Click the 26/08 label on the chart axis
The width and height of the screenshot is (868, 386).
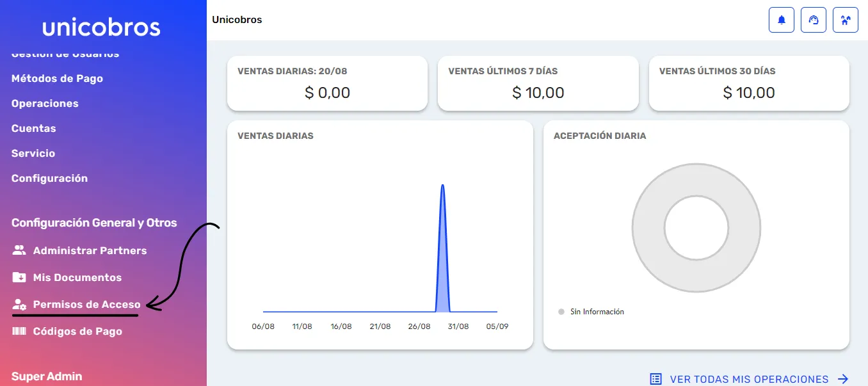(x=419, y=326)
